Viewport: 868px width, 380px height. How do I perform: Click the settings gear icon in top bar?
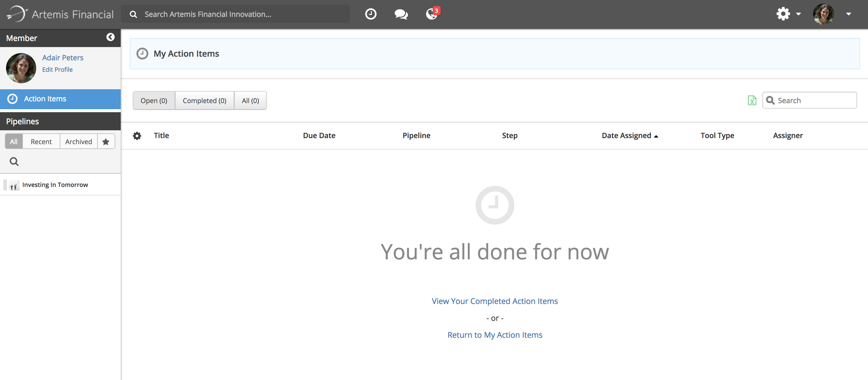(x=783, y=14)
